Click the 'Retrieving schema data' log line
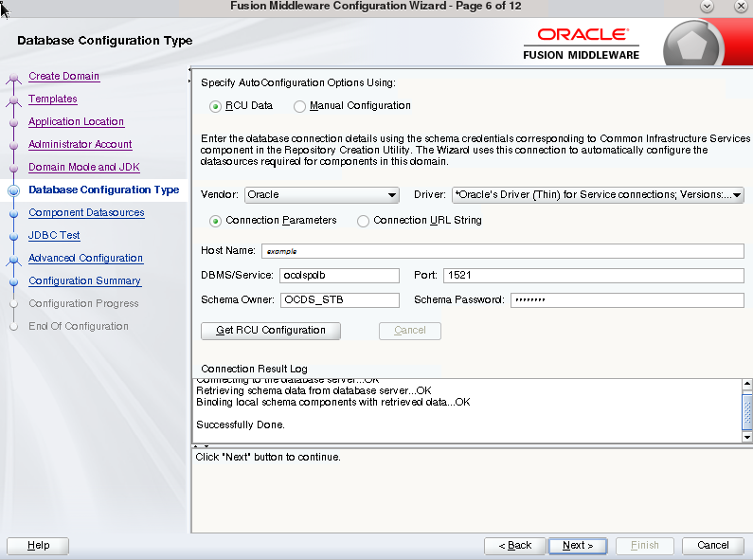Viewport: 753px width, 560px height. point(314,390)
